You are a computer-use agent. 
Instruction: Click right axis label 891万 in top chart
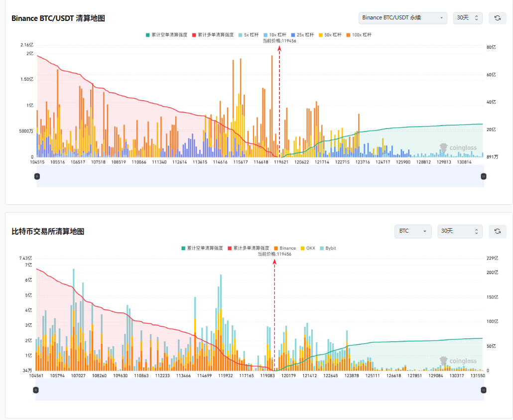point(493,157)
